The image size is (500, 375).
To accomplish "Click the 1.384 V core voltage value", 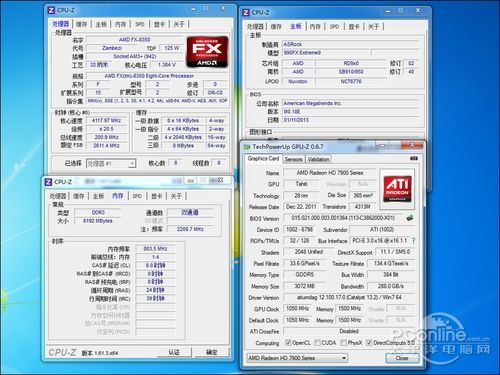I will [167, 65].
